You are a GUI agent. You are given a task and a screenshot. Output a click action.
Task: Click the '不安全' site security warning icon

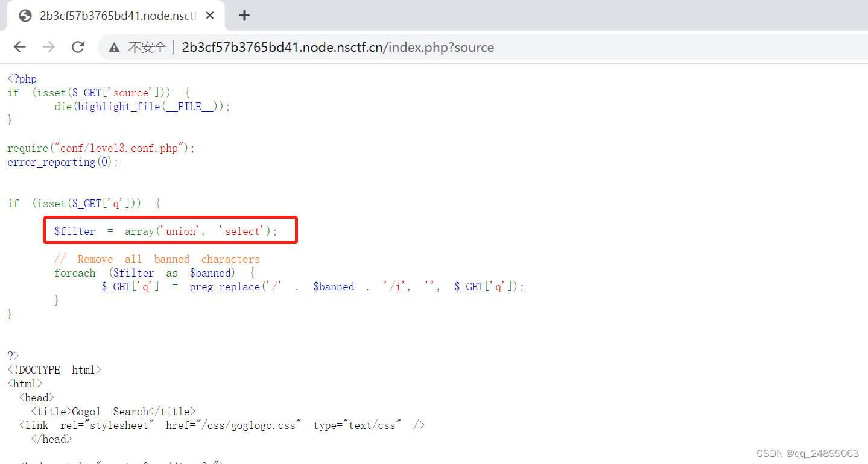point(113,47)
